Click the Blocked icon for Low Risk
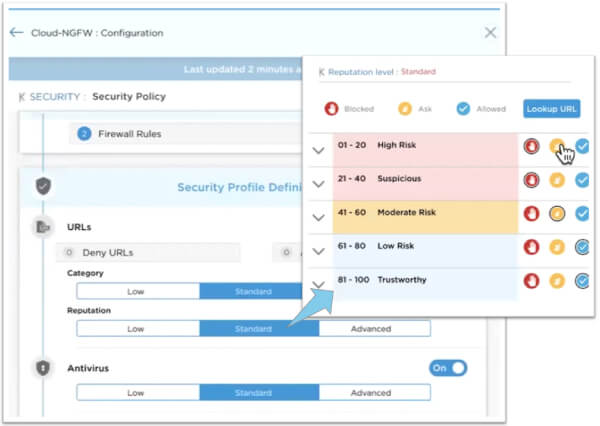The width and height of the screenshot is (600, 426). 532,247
